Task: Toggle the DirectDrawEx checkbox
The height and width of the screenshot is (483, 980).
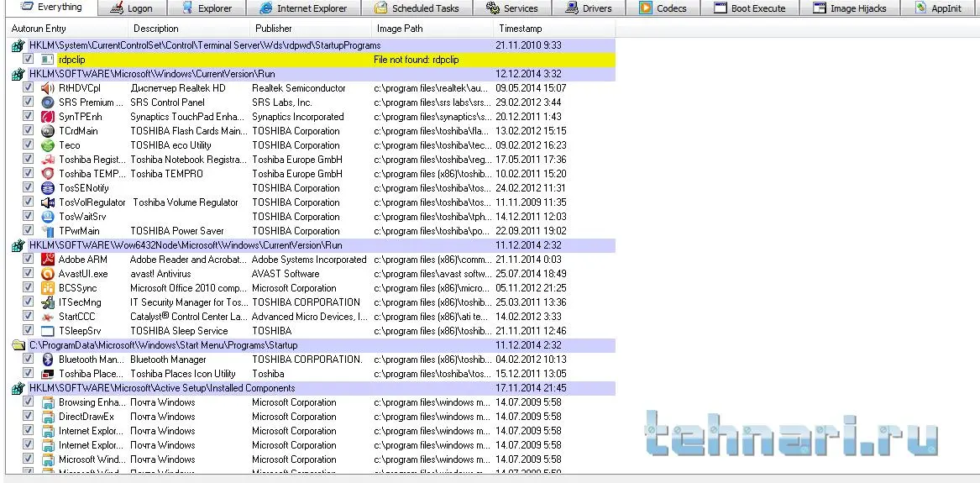Action: [x=28, y=416]
